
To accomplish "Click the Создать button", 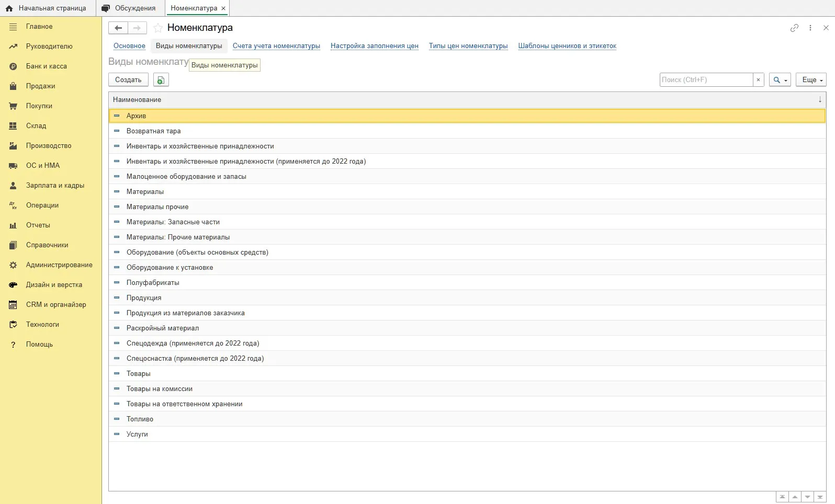I will (128, 79).
